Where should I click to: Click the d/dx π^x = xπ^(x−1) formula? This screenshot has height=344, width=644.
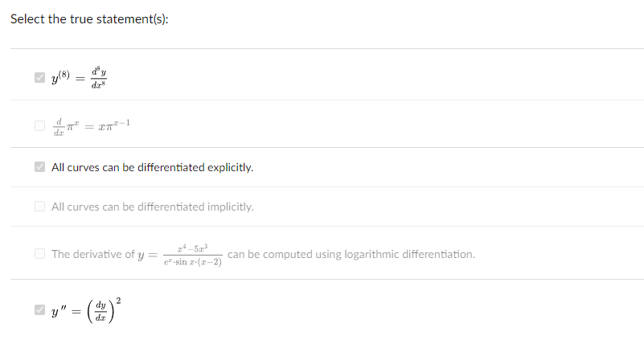tap(92, 127)
